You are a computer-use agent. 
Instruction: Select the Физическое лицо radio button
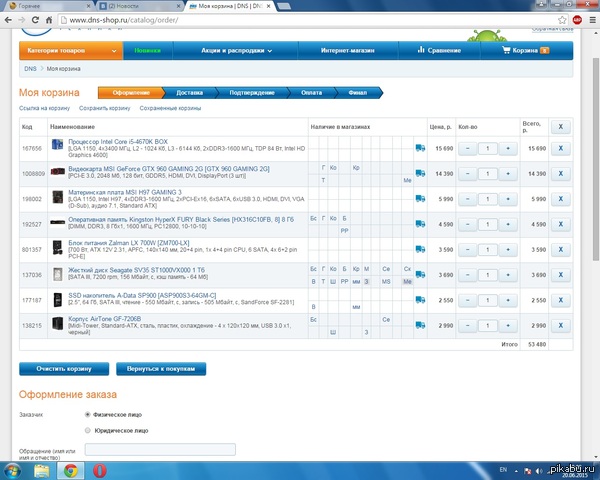tap(88, 413)
